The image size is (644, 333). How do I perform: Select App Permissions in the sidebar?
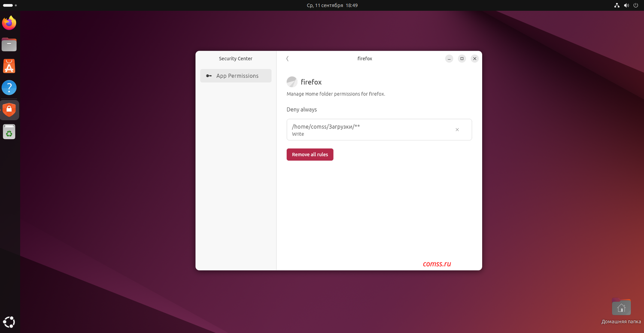[236, 76]
